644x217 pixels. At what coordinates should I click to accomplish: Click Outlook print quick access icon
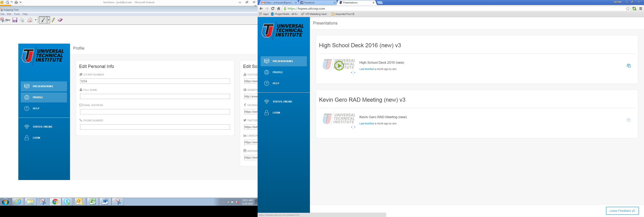pos(16,2)
